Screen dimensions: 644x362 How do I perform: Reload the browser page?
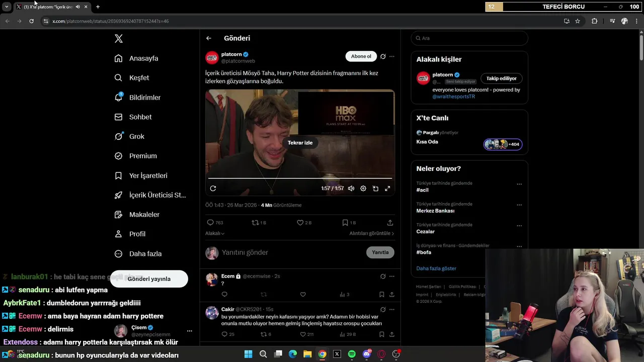click(x=31, y=21)
